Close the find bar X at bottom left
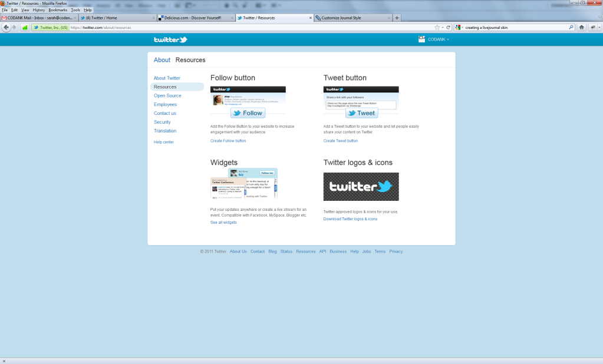This screenshot has height=364, width=603. coord(4,361)
